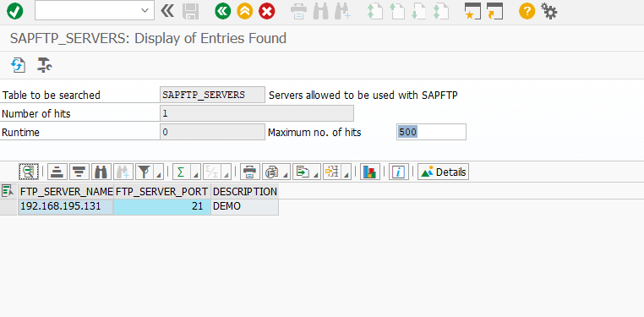Click ALV Find binoculars icon

[101, 172]
